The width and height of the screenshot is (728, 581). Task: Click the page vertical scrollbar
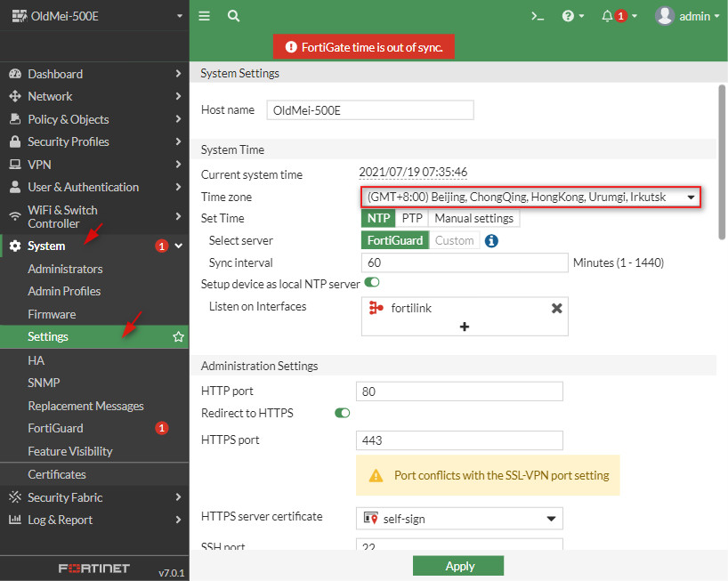point(722,162)
